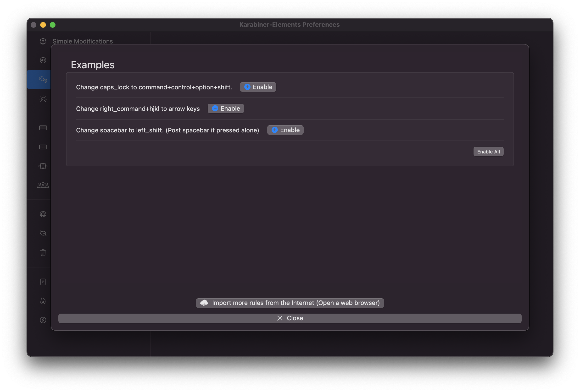The height and width of the screenshot is (392, 580).
Task: Select the speaker Function Keys sidebar icon
Action: tap(43, 60)
